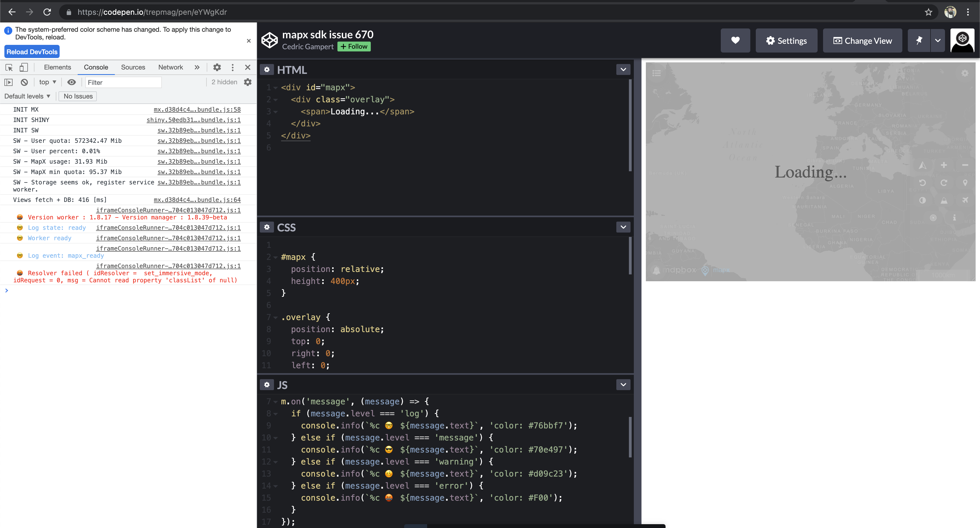The image size is (980, 528).
Task: Open the top context selector dropdown
Action: tap(48, 82)
